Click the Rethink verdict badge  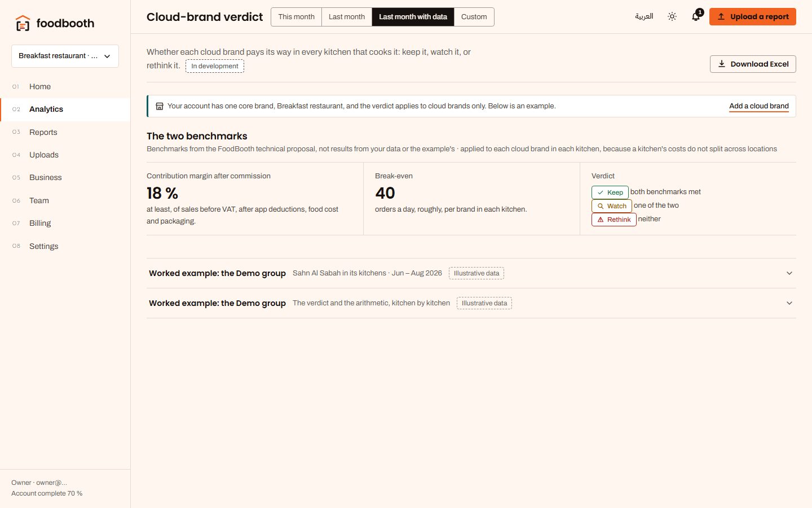[x=614, y=220]
